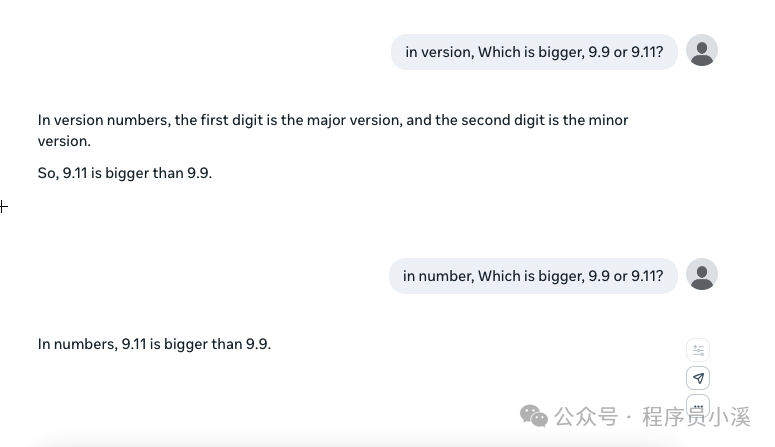Select the "in version, Which is bigger" message bubble
Viewport: 775px width, 447px height.
tap(534, 52)
